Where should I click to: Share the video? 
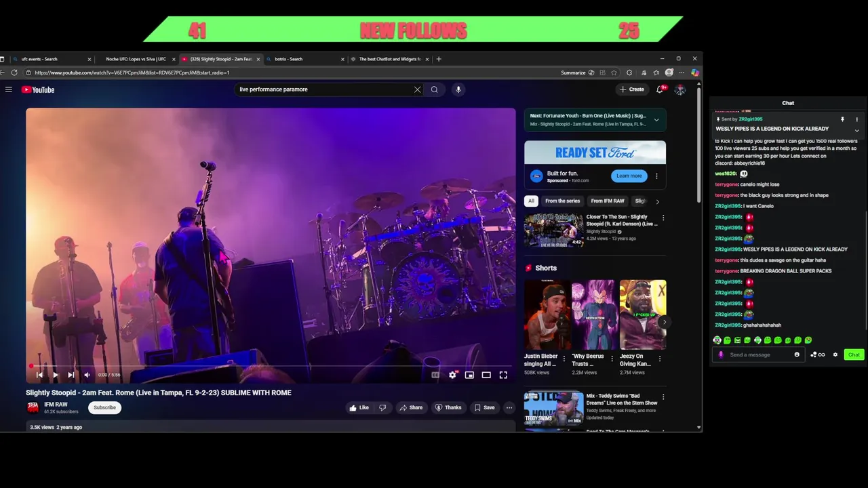411,407
